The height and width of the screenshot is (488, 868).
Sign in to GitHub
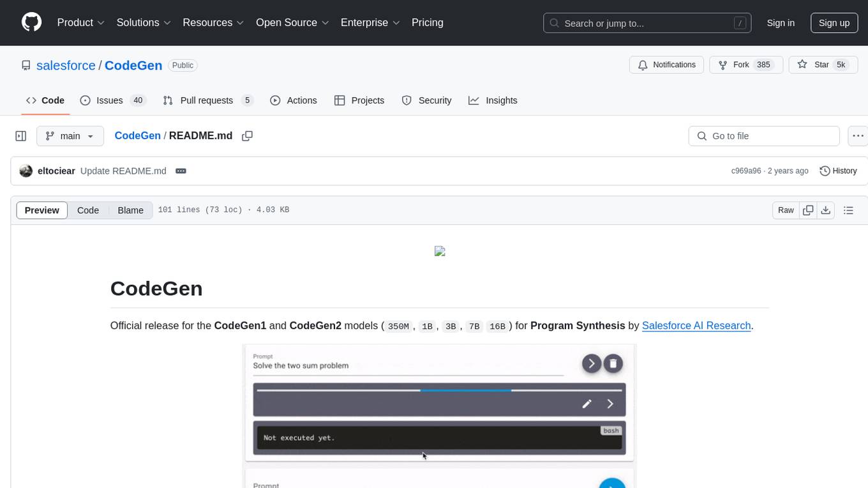[781, 23]
